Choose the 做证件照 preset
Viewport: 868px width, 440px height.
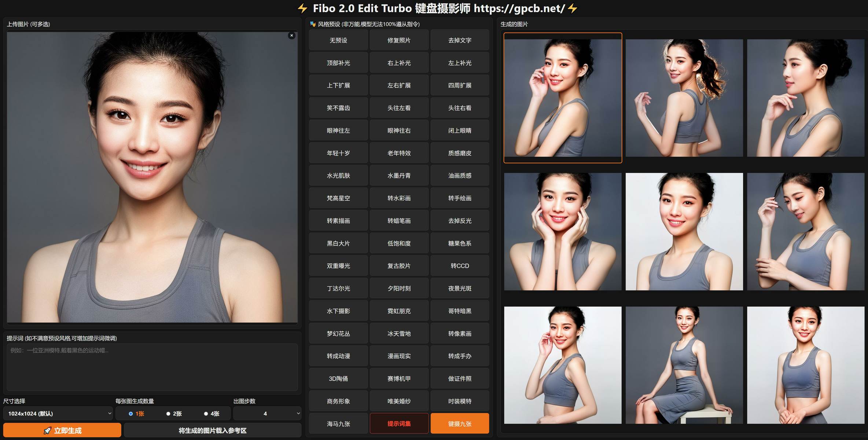coord(460,379)
